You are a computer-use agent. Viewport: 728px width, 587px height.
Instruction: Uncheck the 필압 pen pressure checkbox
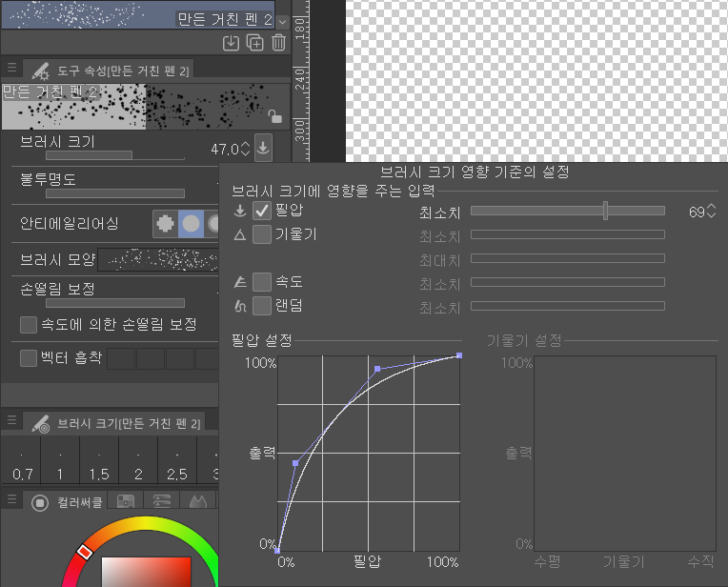[x=262, y=211]
